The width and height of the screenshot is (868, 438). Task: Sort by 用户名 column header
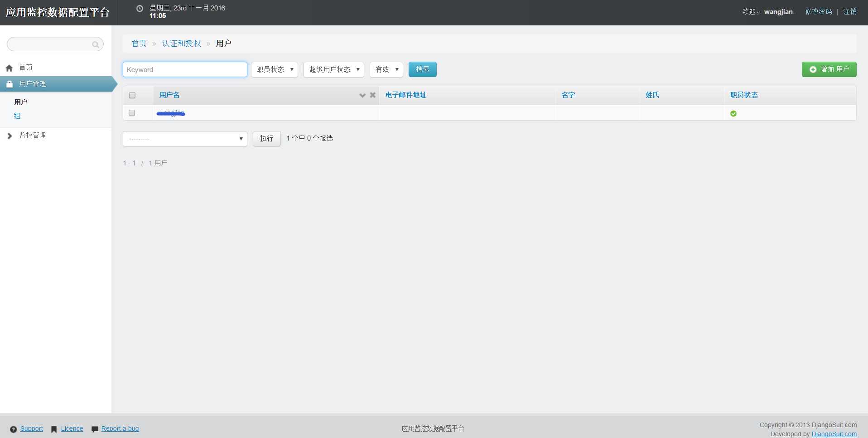169,95
